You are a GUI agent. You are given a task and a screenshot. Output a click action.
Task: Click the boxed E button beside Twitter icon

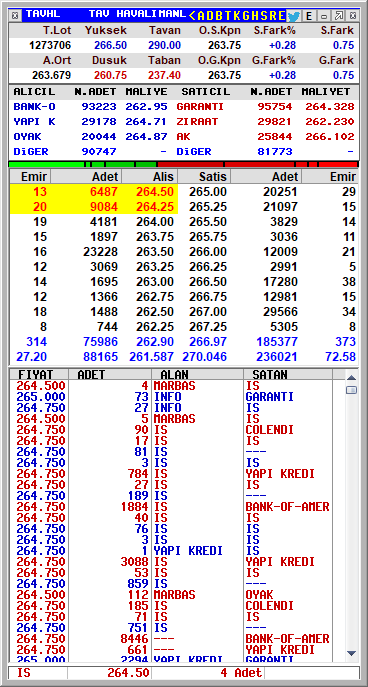309,16
